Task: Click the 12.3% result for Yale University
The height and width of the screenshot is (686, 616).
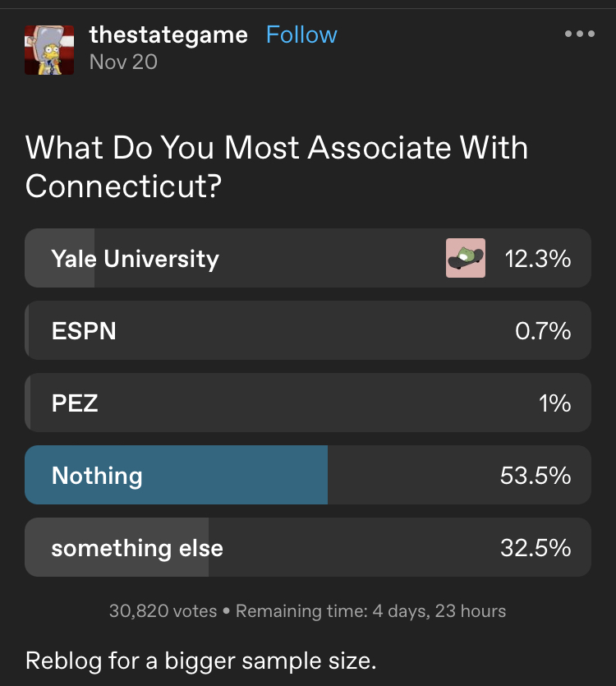Action: coord(538,259)
